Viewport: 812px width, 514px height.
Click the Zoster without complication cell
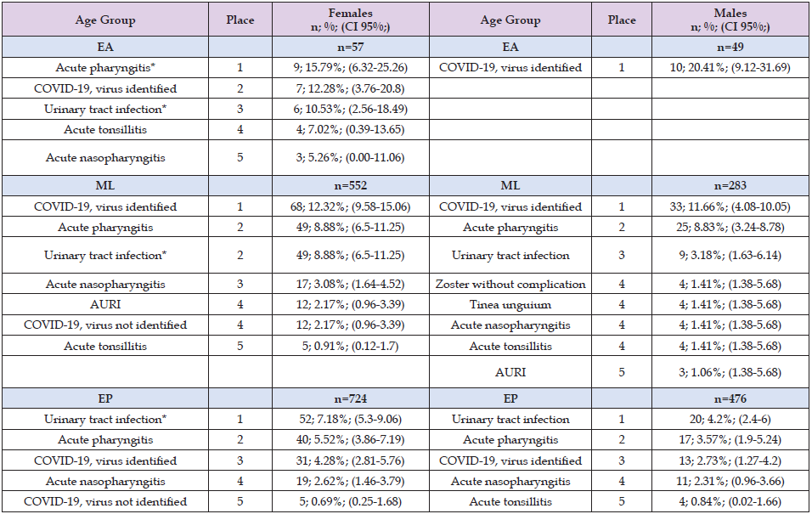point(510,284)
